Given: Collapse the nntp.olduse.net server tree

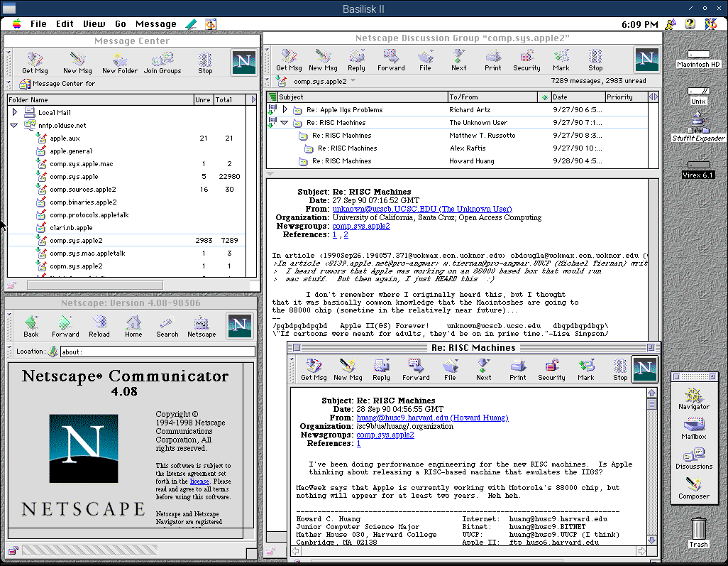Looking at the screenshot, I should (14, 126).
